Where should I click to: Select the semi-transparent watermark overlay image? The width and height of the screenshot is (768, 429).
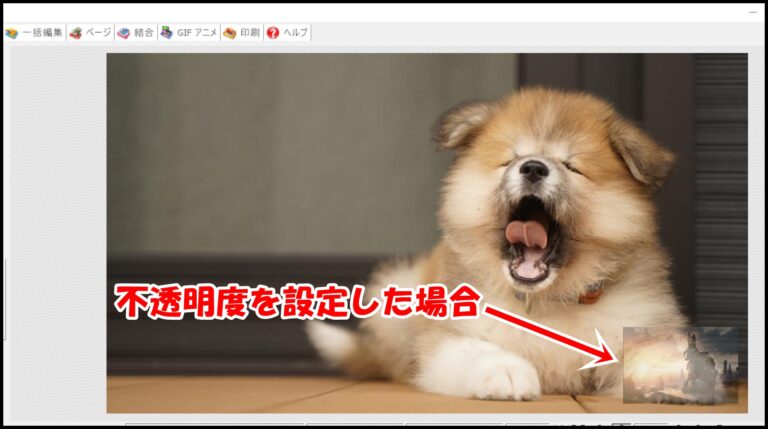pos(680,365)
